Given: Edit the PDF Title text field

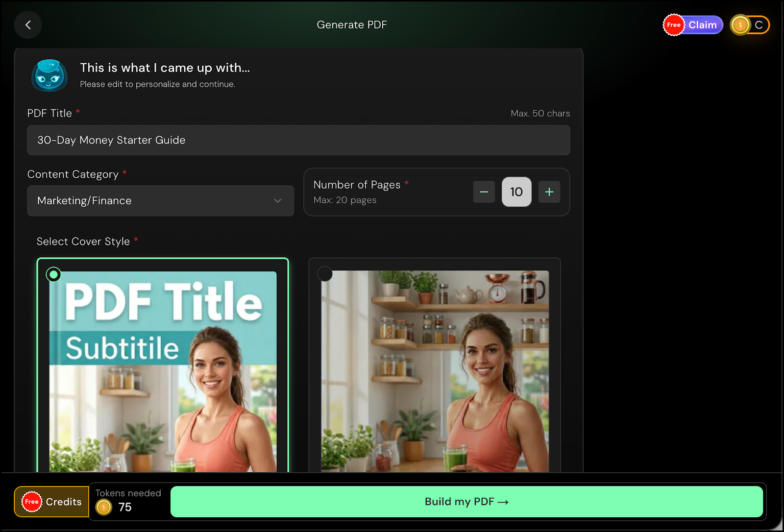Looking at the screenshot, I should 298,140.
